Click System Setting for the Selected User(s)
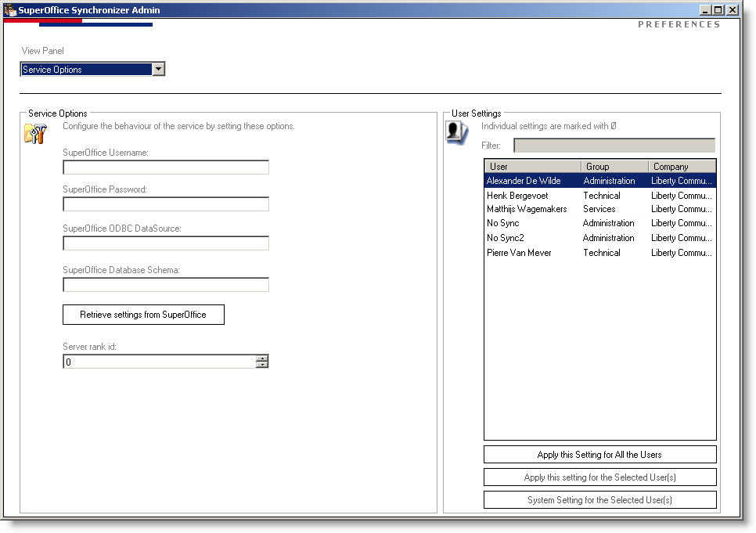This screenshot has height=533, width=756. (599, 499)
